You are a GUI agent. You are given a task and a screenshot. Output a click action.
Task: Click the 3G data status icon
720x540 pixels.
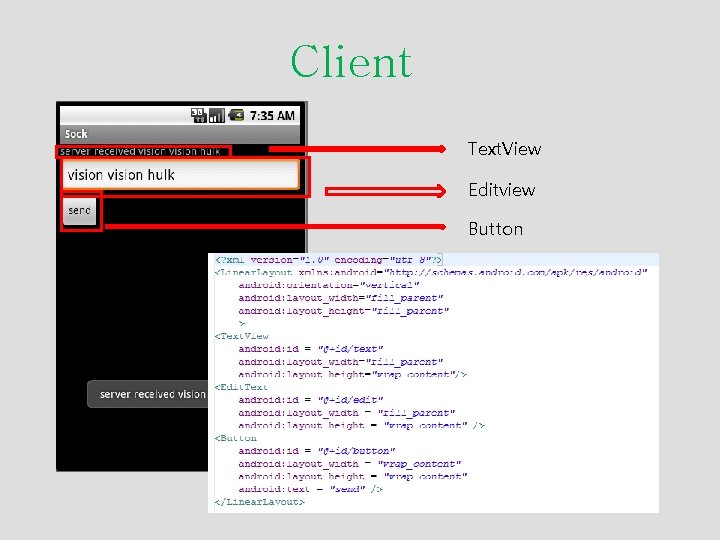pyautogui.click(x=198, y=115)
